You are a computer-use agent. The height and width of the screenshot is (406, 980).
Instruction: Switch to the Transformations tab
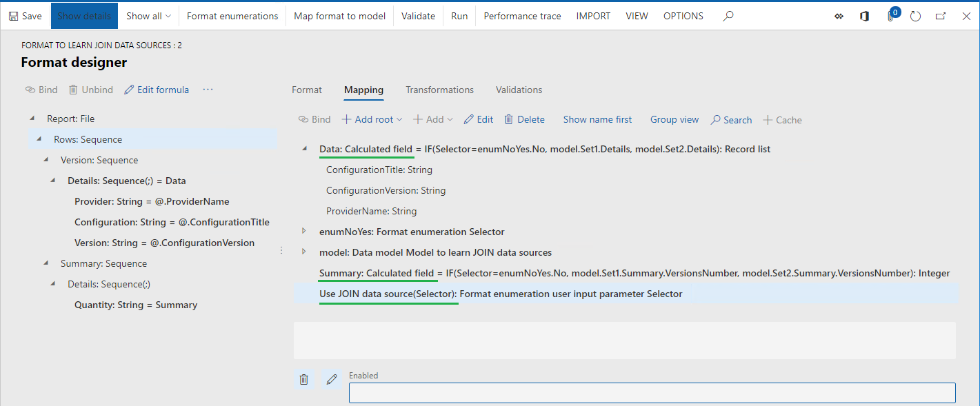[439, 90]
